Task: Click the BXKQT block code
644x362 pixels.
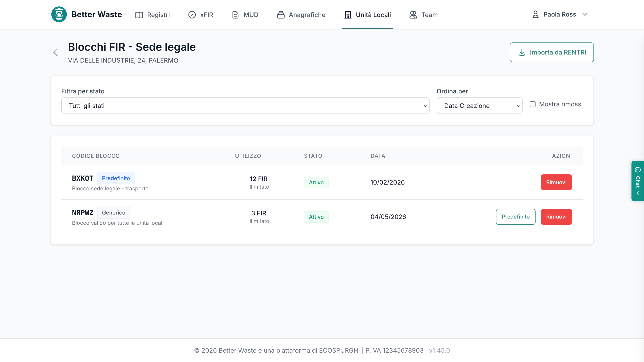Action: coord(83,178)
